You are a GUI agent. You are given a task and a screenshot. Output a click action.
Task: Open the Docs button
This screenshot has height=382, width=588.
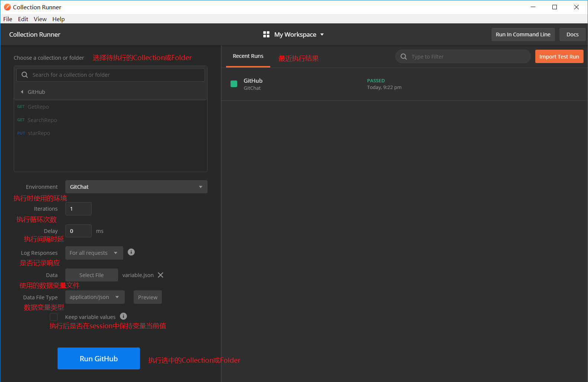[x=572, y=34]
